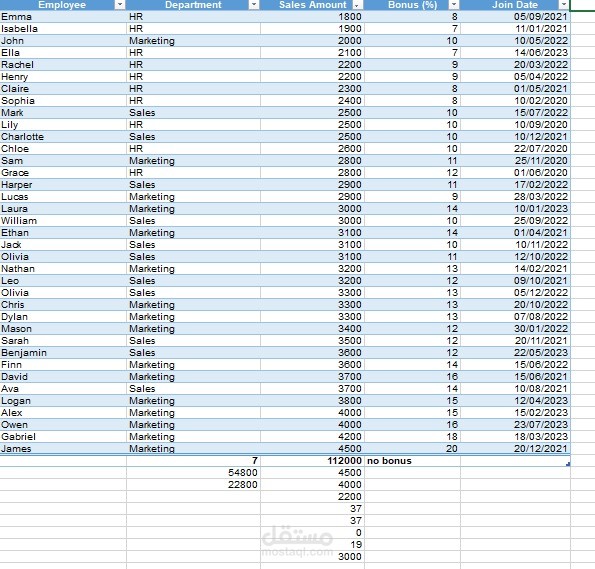The image size is (595, 569).
Task: Select the Laura employee cell
Action: click(x=63, y=208)
